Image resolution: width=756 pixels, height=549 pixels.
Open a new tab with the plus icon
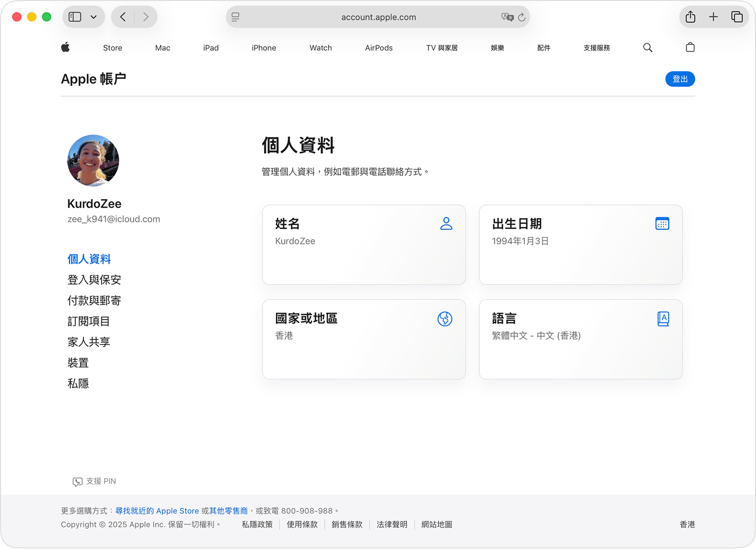pos(713,17)
